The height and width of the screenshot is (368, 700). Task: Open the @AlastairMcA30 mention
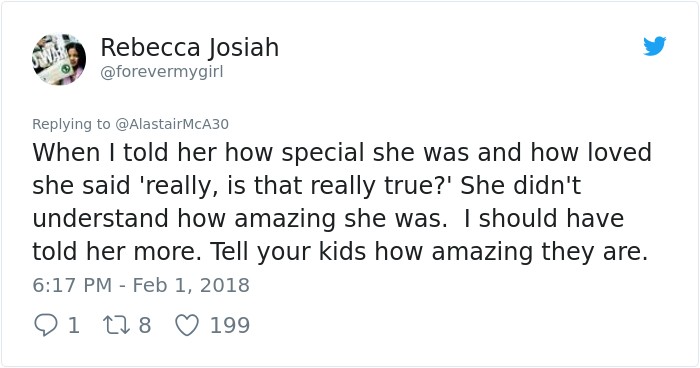point(172,124)
